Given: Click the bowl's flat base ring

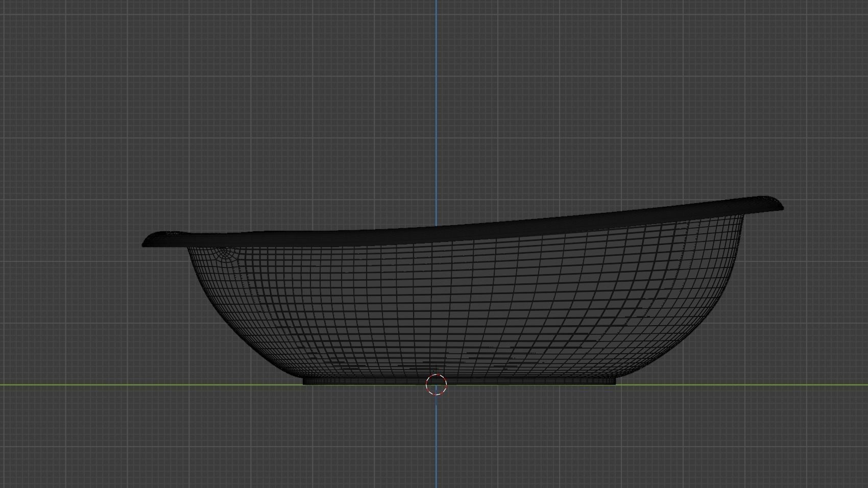Looking at the screenshot, I should coord(459,381).
